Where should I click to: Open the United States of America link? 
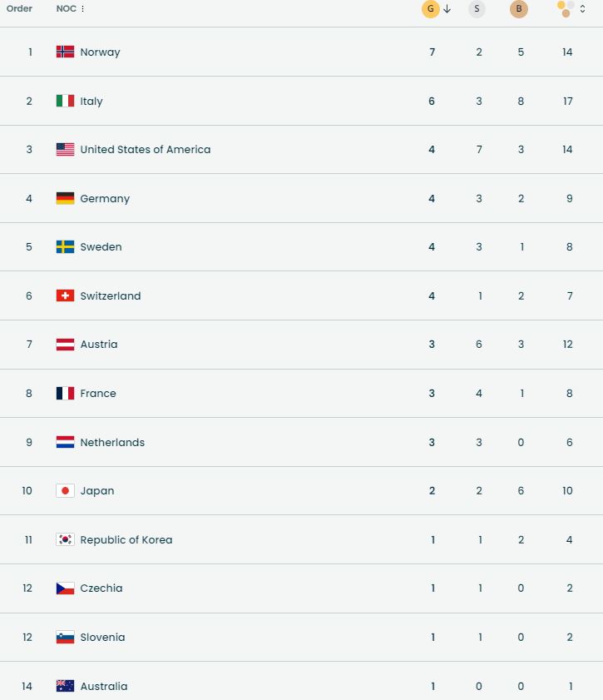tap(145, 150)
